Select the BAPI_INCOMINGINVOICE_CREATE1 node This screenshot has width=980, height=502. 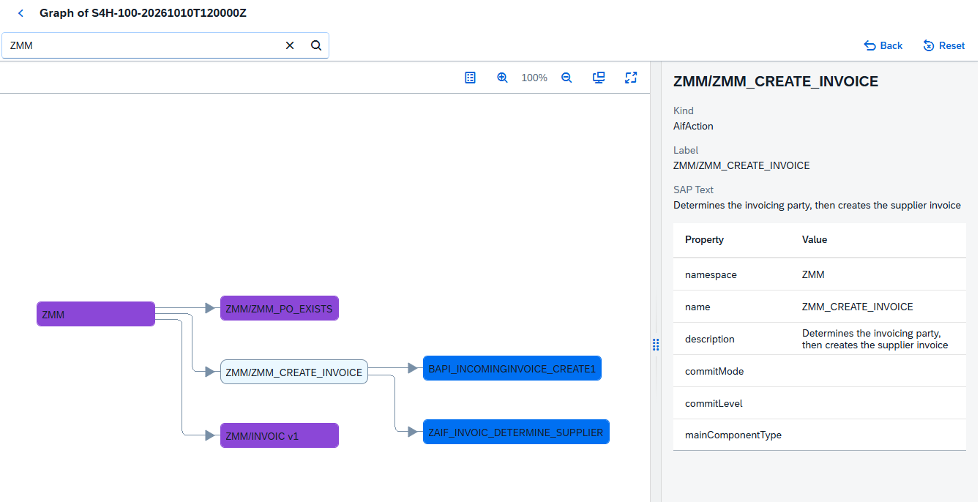(512, 368)
